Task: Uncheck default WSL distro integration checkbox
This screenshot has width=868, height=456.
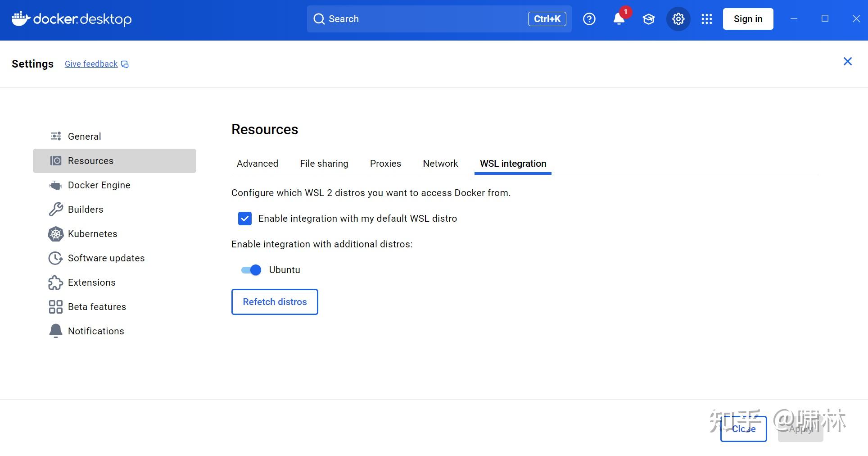Action: [x=245, y=219]
